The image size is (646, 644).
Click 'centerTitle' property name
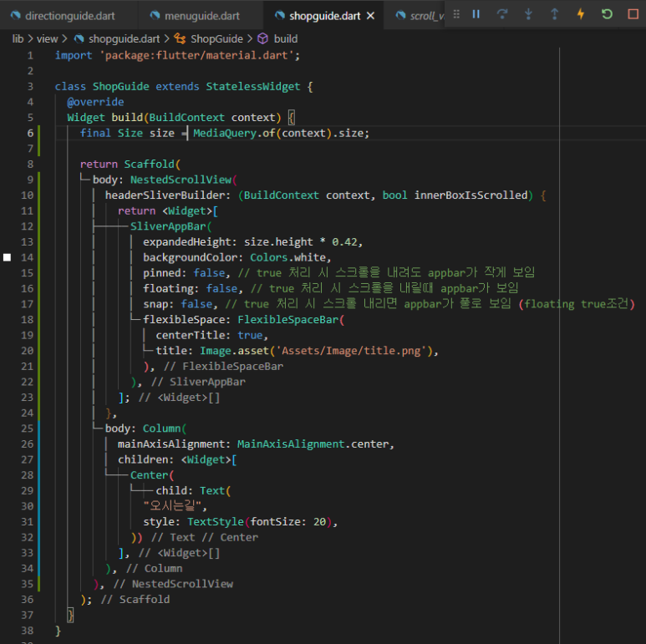tap(190, 335)
